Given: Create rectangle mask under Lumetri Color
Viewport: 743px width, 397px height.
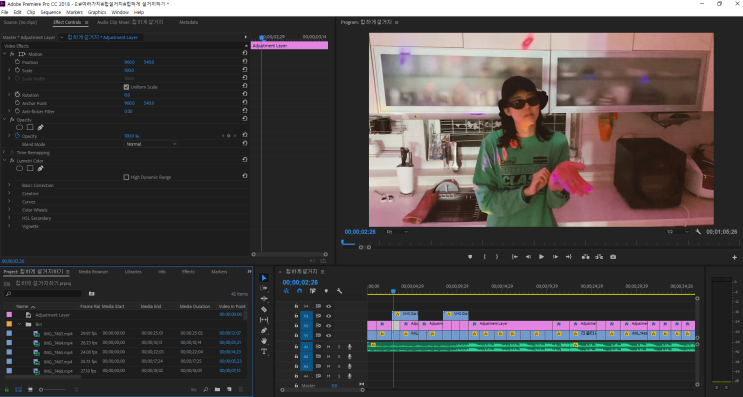Looking at the screenshot, I should click(x=30, y=168).
